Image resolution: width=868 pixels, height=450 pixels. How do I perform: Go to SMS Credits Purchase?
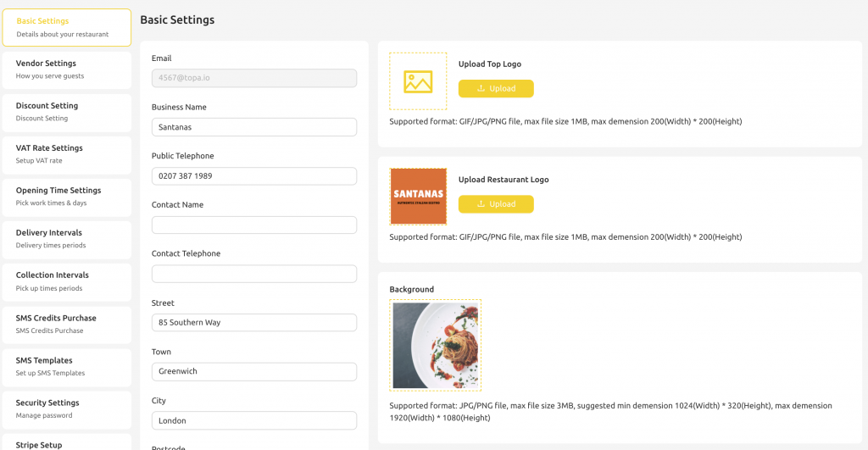click(x=66, y=325)
